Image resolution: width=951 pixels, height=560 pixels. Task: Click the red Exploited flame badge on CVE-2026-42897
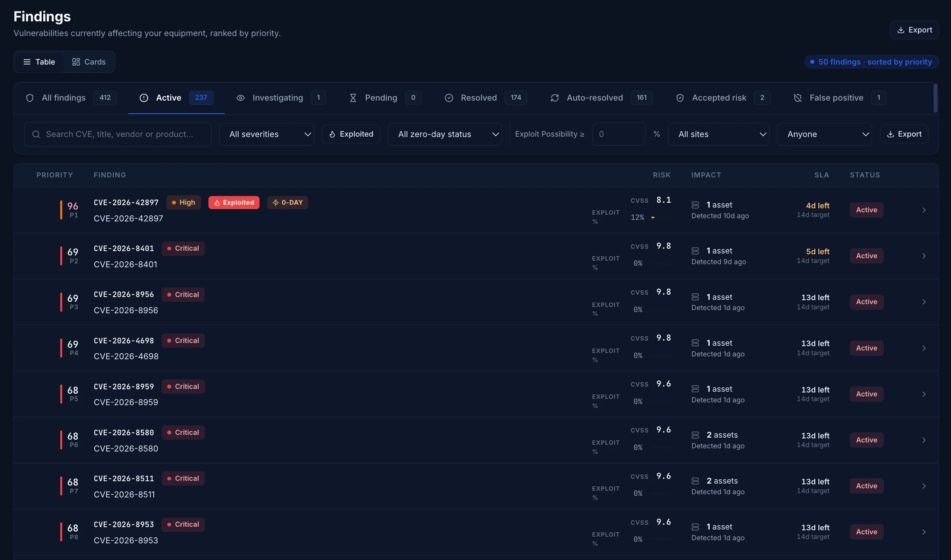pos(234,202)
